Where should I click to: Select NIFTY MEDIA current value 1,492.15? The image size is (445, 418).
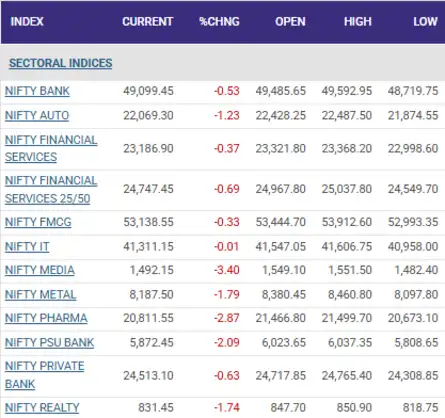pyautogui.click(x=152, y=270)
